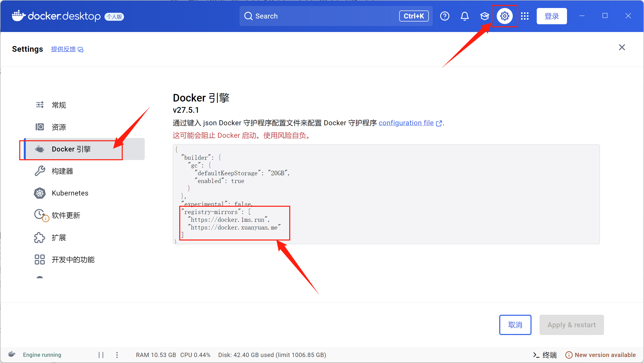Click the 常规 sliders icon
Image resolution: width=644 pixels, height=363 pixels.
[40, 105]
